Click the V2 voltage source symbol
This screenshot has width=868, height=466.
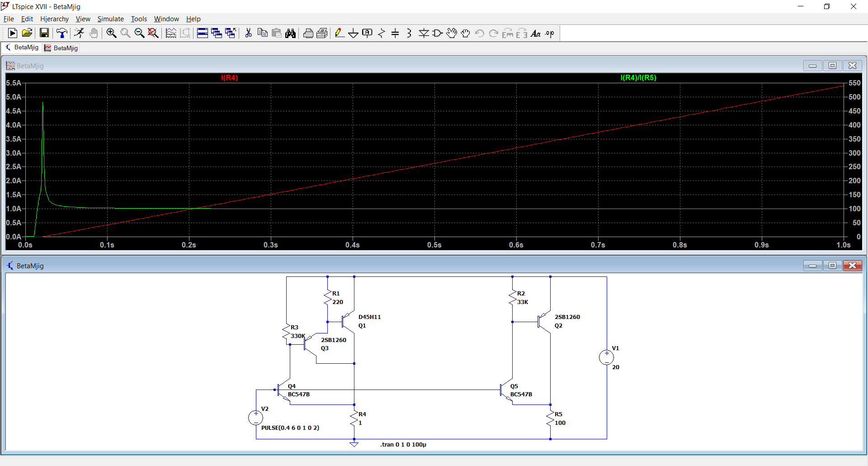pyautogui.click(x=256, y=418)
